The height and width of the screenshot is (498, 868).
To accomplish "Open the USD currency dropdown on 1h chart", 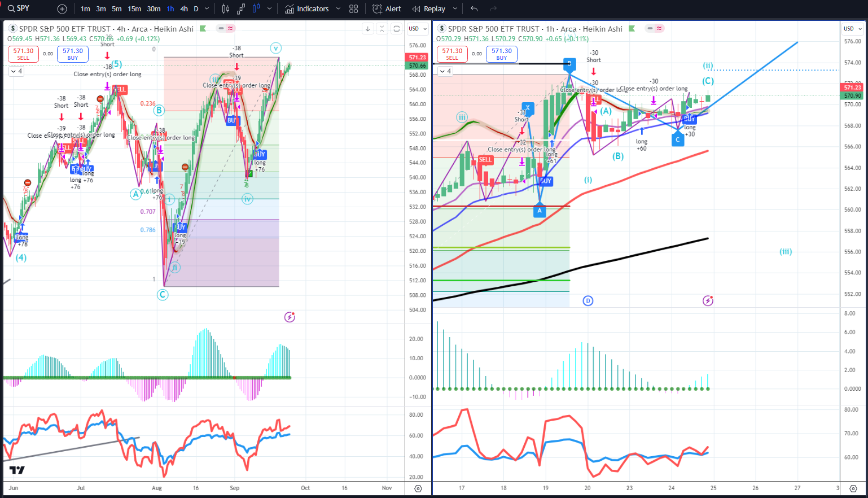I will (x=852, y=28).
